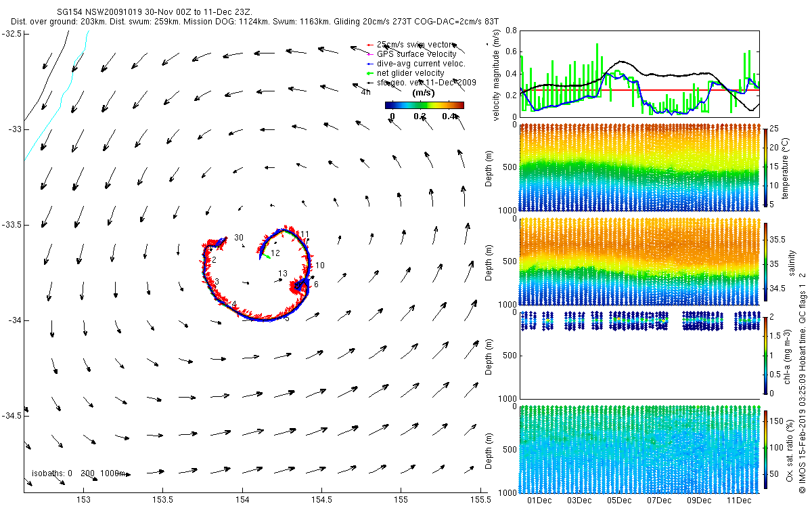Click the green net glider velocity legend marker

370,73
